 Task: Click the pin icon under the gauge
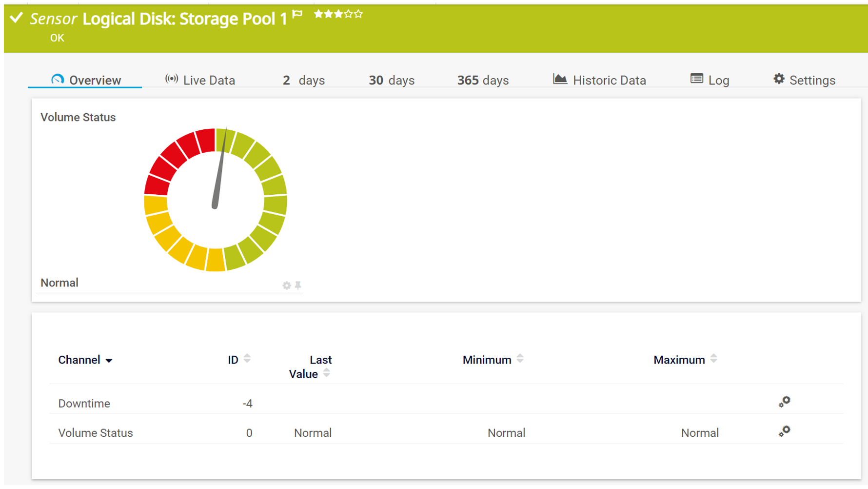point(298,285)
